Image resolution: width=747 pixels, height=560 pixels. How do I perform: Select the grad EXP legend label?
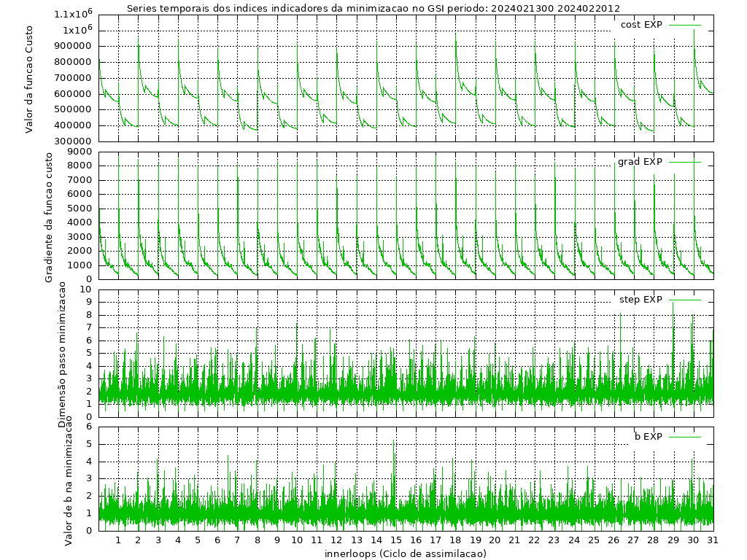(640, 162)
